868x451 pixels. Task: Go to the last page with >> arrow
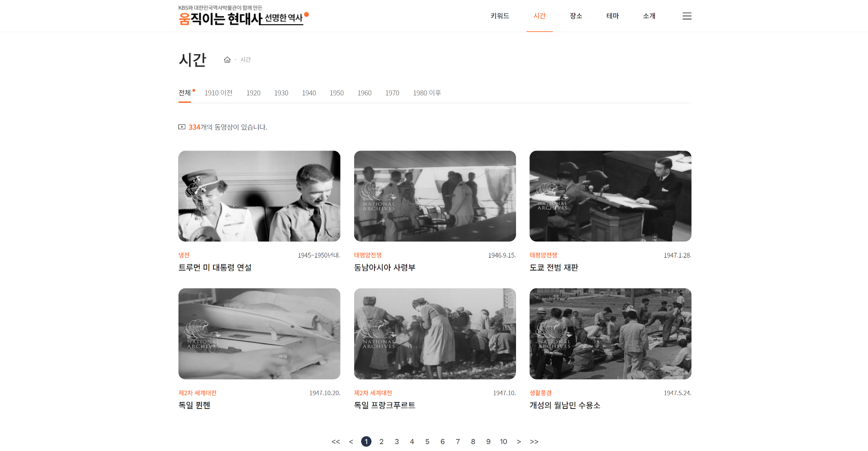(x=534, y=441)
